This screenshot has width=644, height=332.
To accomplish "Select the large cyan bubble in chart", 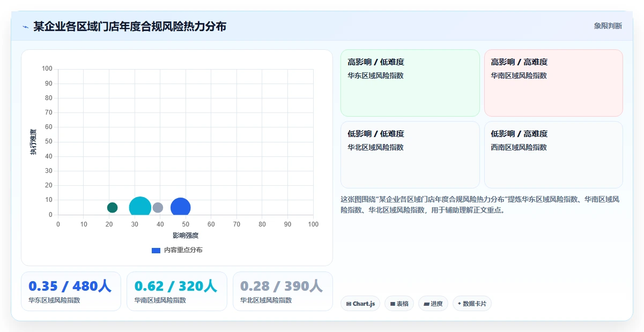I will point(140,207).
